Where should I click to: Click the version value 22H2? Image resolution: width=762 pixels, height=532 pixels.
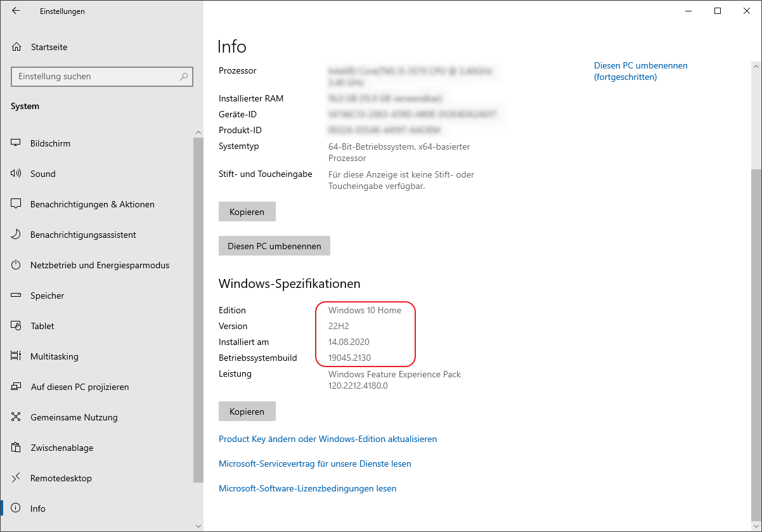[339, 326]
